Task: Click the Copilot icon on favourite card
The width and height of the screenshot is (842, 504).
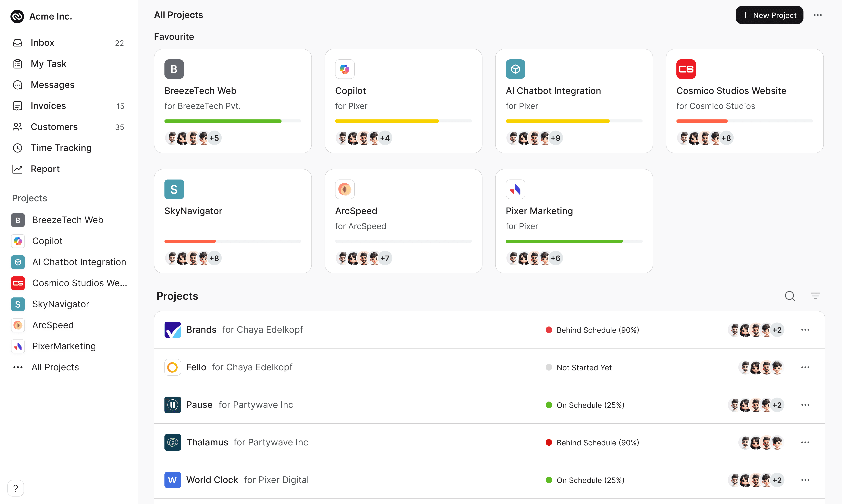Action: pyautogui.click(x=345, y=69)
